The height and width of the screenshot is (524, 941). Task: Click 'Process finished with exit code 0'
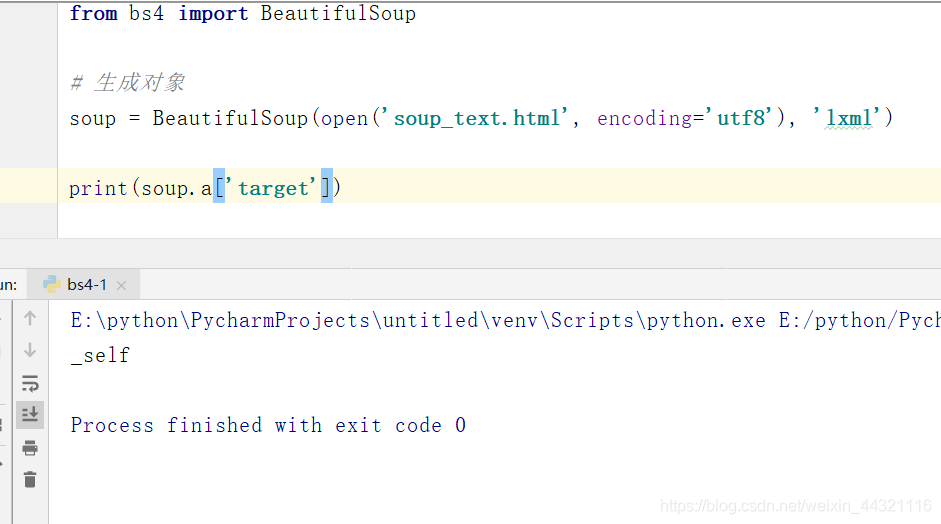pos(268,425)
